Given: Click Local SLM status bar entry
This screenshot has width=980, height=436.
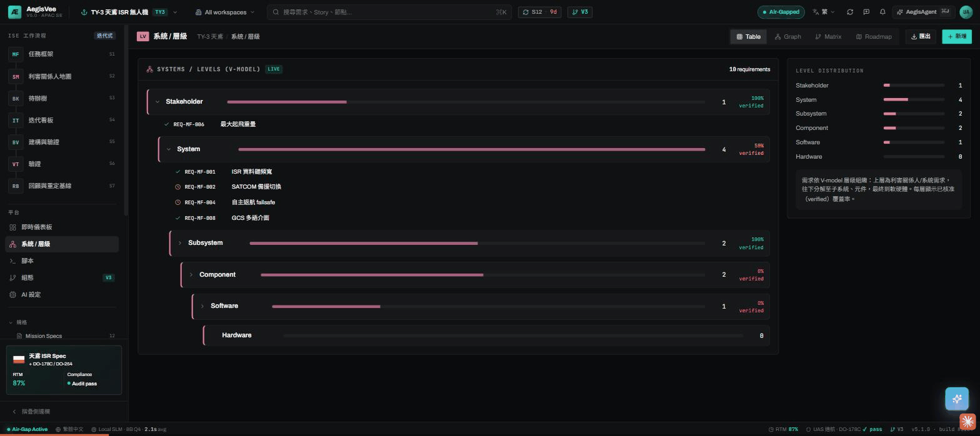Looking at the screenshot, I should coord(128,429).
